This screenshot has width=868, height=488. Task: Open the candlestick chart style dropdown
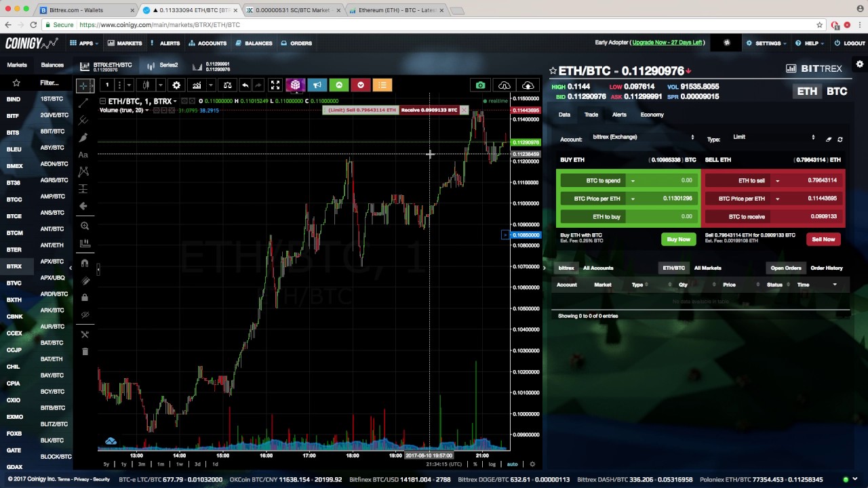pyautogui.click(x=160, y=85)
